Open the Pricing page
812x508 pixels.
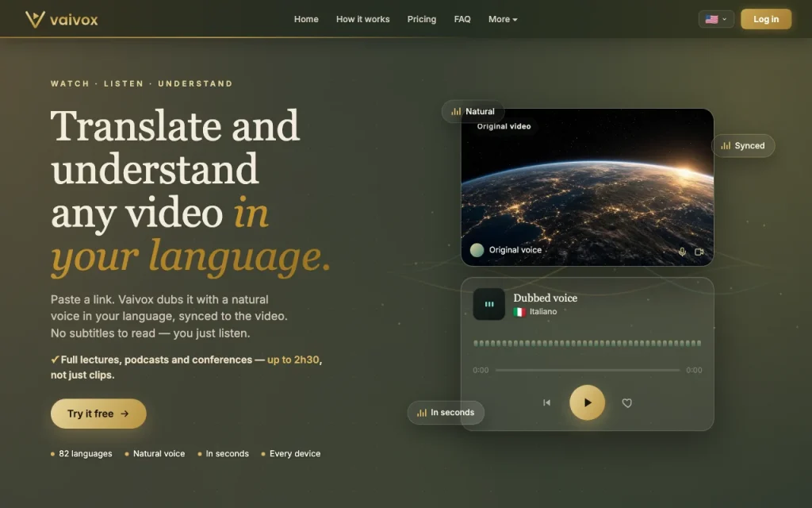pyautogui.click(x=422, y=19)
